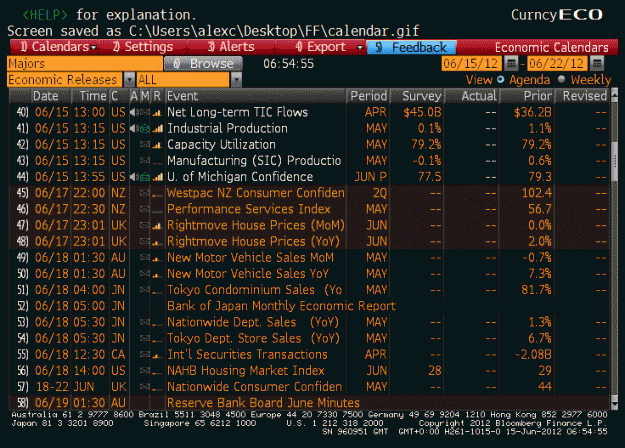625x448 pixels.
Task: Click the Browse button
Action: (204, 63)
